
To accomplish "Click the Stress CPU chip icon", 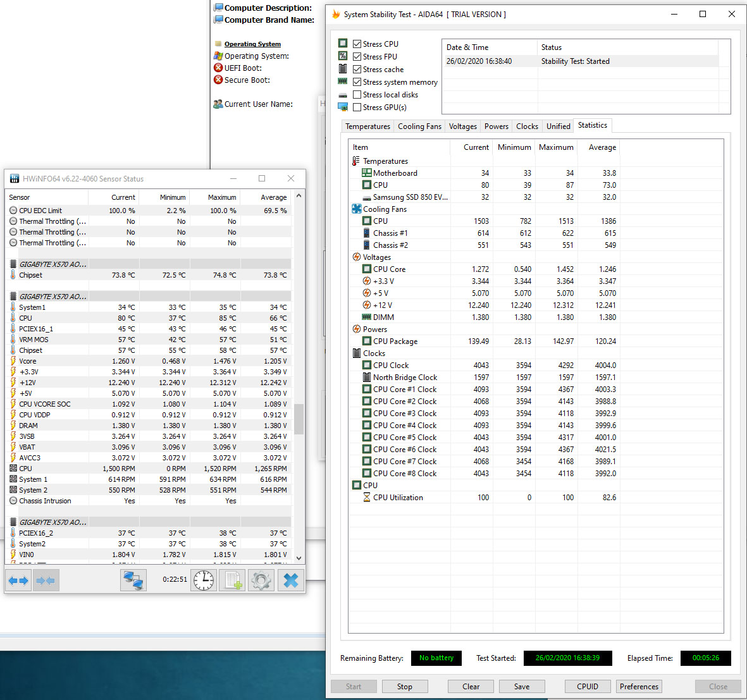I will (x=343, y=44).
